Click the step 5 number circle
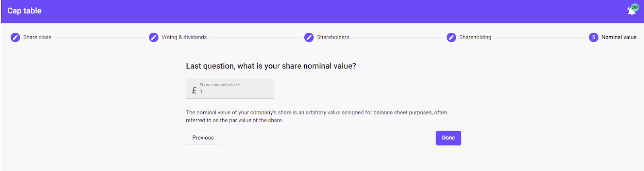The width and height of the screenshot is (644, 171). 594,38
